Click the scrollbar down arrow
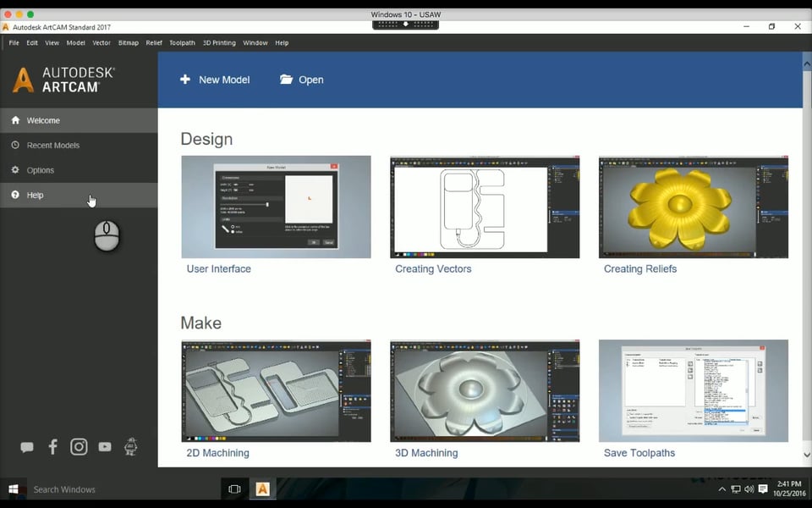Image resolution: width=812 pixels, height=508 pixels. [x=807, y=455]
